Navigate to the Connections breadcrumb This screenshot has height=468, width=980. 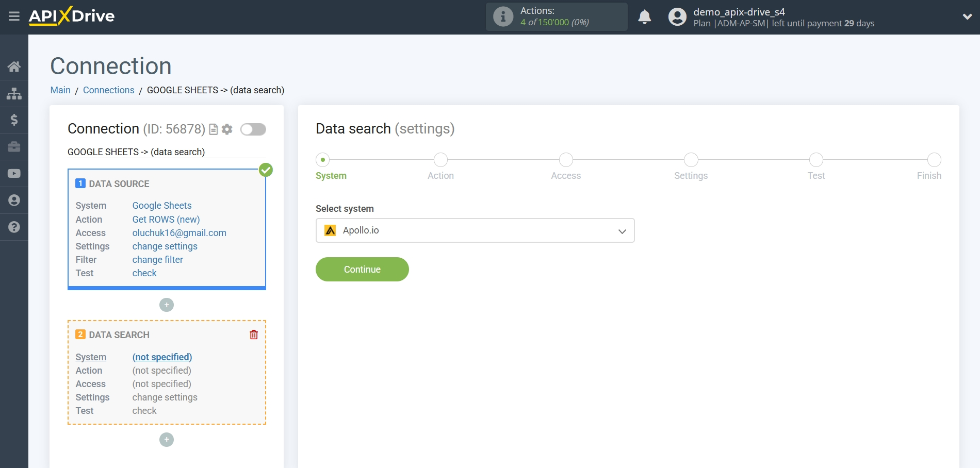(x=108, y=90)
